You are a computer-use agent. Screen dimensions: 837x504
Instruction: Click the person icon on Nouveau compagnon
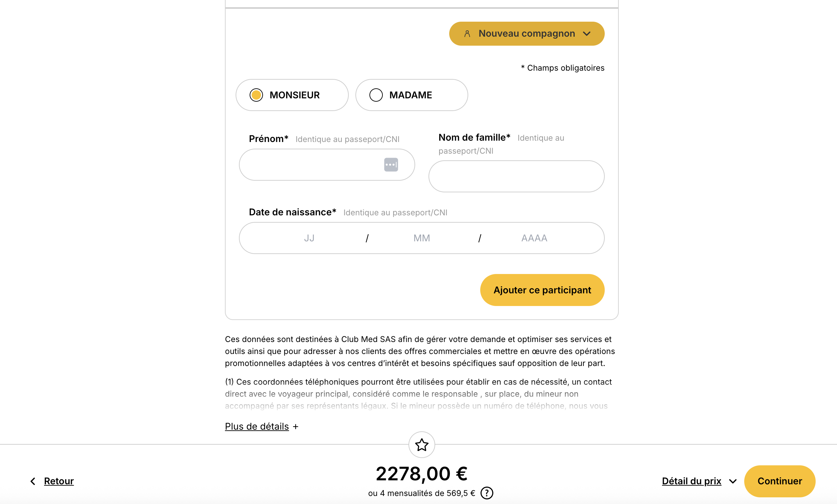[x=467, y=34]
